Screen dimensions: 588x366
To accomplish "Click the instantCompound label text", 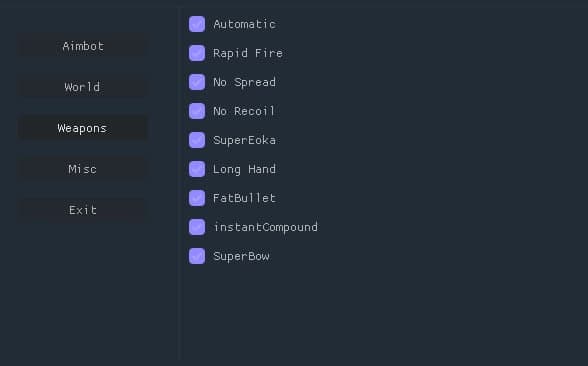I will point(266,227).
